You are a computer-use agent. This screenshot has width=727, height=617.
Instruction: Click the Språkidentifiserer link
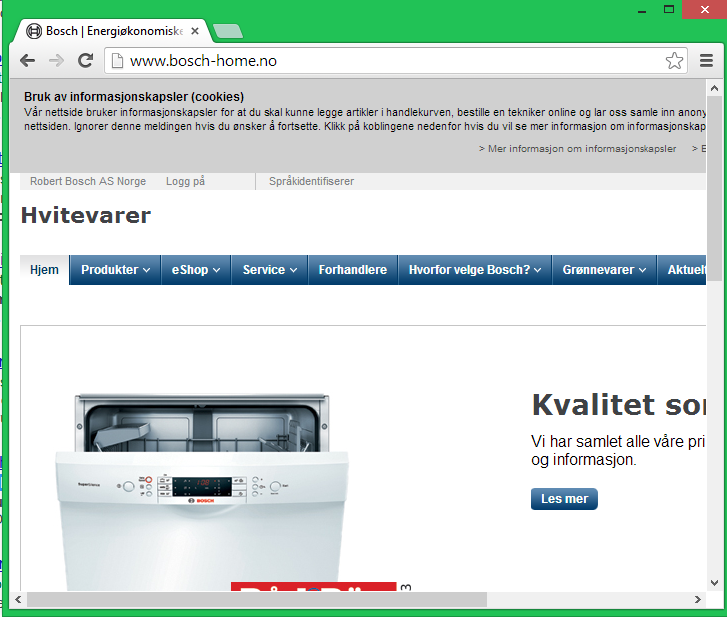click(312, 181)
